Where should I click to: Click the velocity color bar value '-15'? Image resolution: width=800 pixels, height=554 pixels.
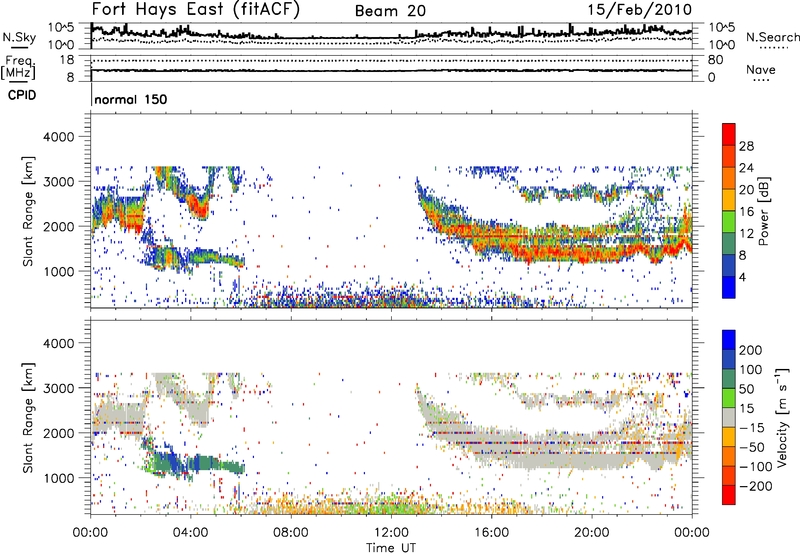coord(752,428)
